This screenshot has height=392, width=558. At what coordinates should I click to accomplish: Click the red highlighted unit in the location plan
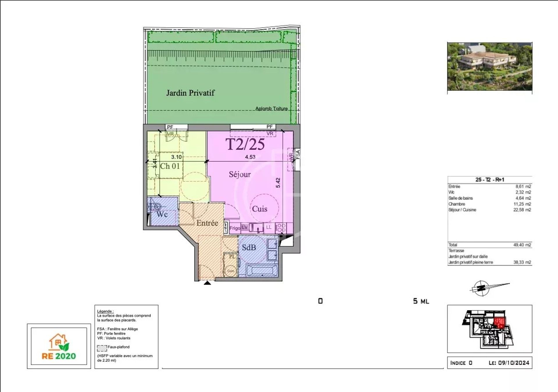(500, 323)
